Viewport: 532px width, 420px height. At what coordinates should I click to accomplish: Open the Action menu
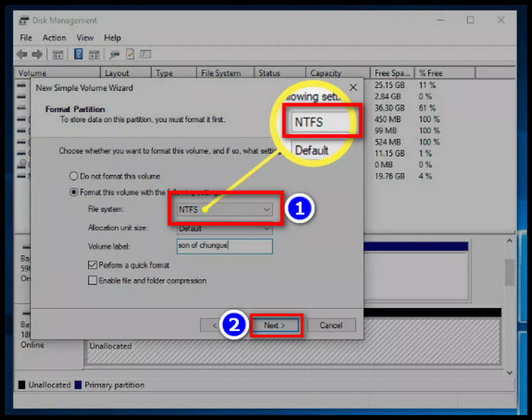click(54, 38)
